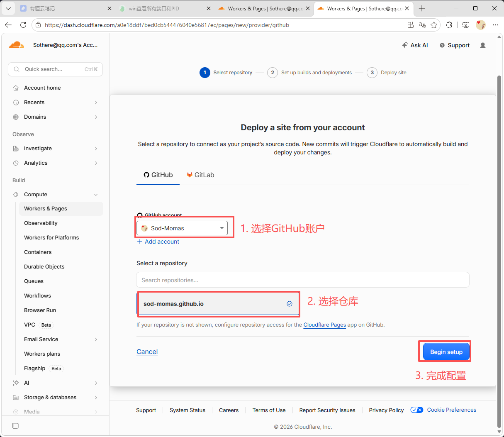This screenshot has height=437, width=504.
Task: Click the Ask AI sparkle button
Action: click(x=415, y=45)
